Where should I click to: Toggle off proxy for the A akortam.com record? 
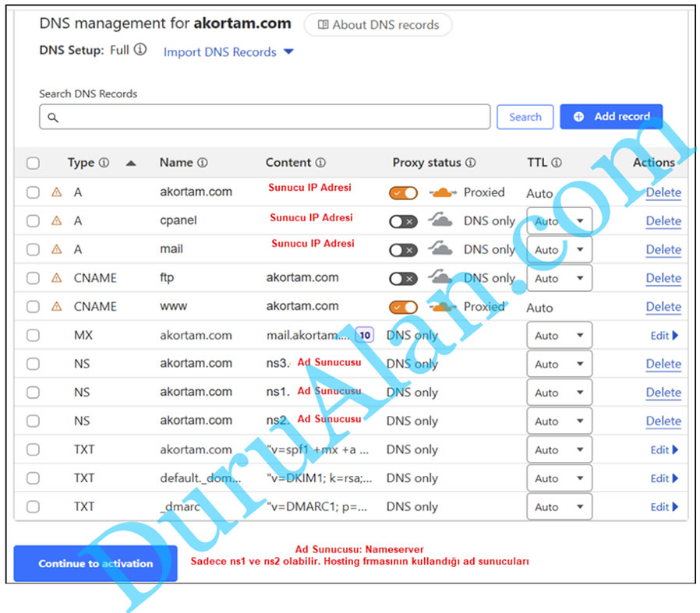403,193
